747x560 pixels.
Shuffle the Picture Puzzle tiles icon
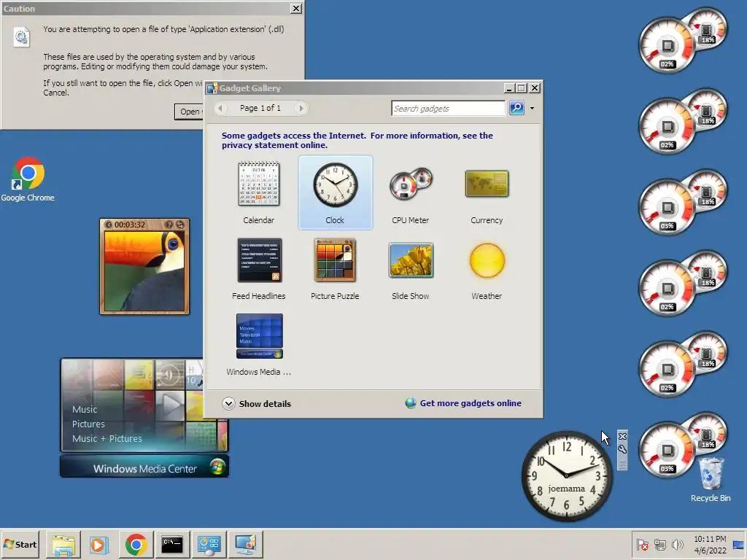click(x=180, y=225)
